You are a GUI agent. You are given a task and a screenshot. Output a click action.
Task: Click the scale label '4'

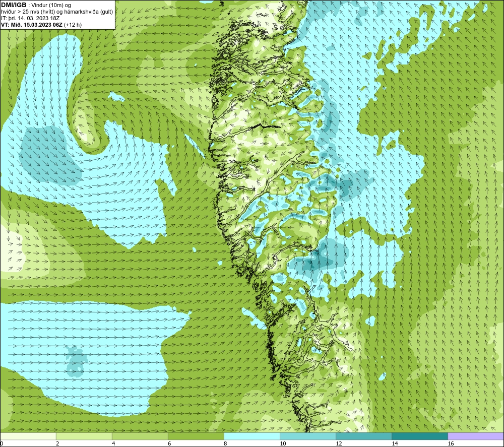pos(113,443)
